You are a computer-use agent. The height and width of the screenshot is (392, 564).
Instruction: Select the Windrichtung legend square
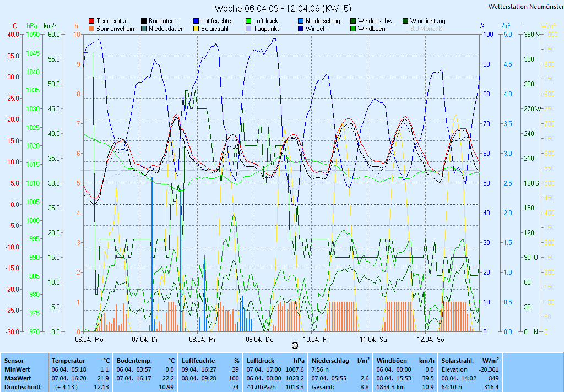405,21
